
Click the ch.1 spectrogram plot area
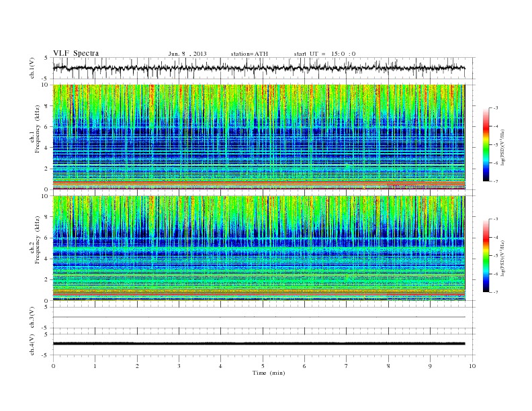pos(259,137)
